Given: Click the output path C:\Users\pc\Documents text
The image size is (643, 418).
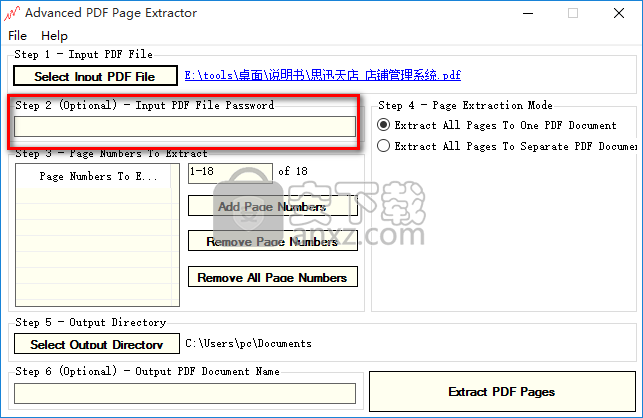Looking at the screenshot, I should click(x=248, y=343).
